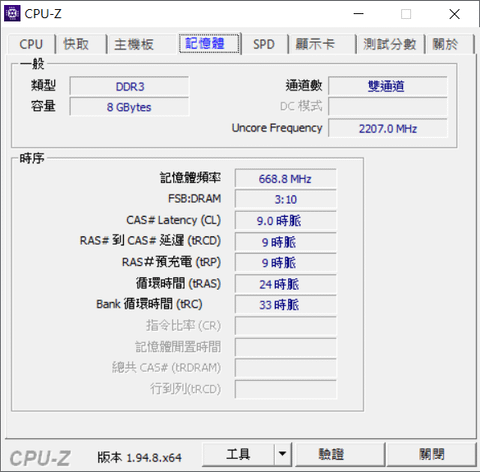Click the 類型 label
Image resolution: width=480 pixels, height=472 pixels.
pos(43,86)
